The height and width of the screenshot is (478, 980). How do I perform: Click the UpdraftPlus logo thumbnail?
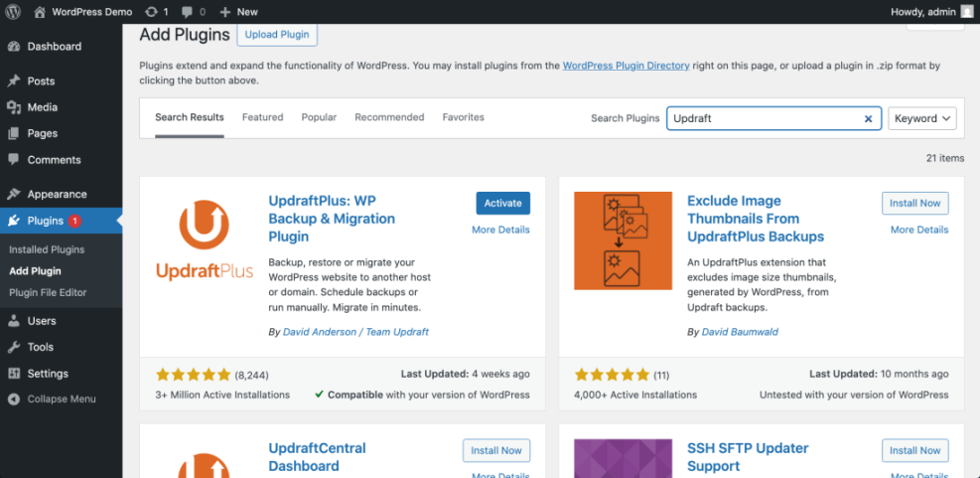click(205, 240)
